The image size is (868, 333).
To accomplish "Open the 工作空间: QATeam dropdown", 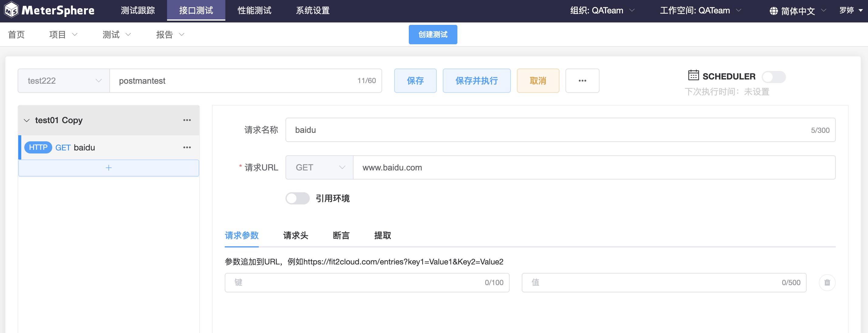I will tap(701, 10).
